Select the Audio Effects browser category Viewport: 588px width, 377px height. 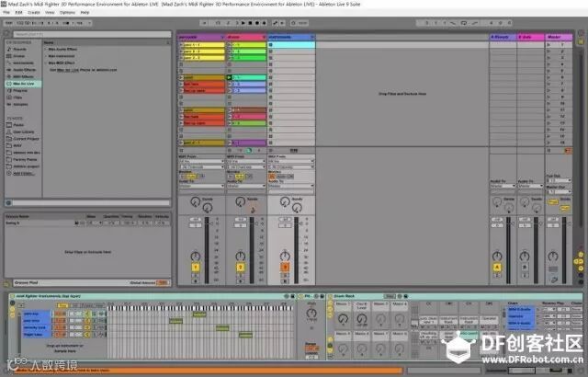25,70
